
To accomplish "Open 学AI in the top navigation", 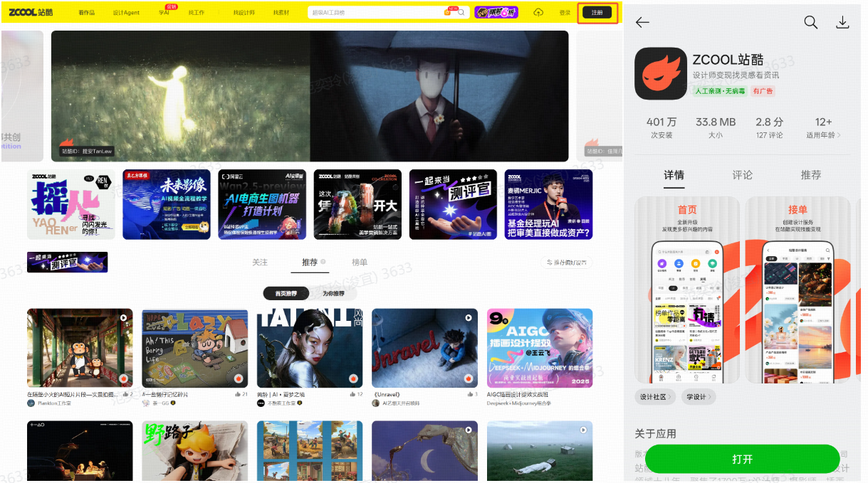I will (164, 13).
